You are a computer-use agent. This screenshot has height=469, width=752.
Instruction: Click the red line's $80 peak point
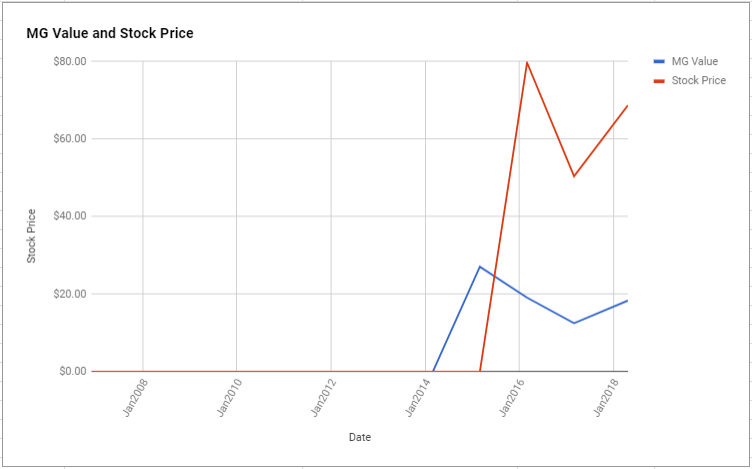[x=527, y=62]
